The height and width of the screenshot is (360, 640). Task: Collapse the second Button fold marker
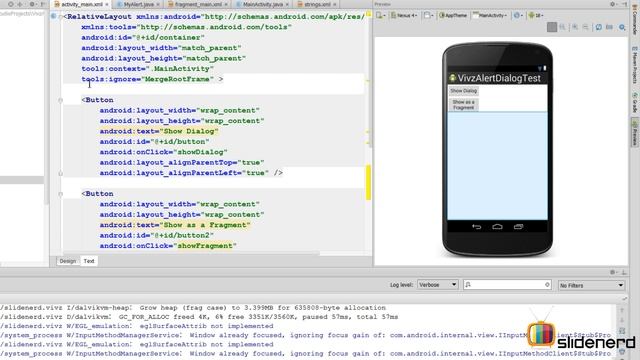pyautogui.click(x=60, y=194)
